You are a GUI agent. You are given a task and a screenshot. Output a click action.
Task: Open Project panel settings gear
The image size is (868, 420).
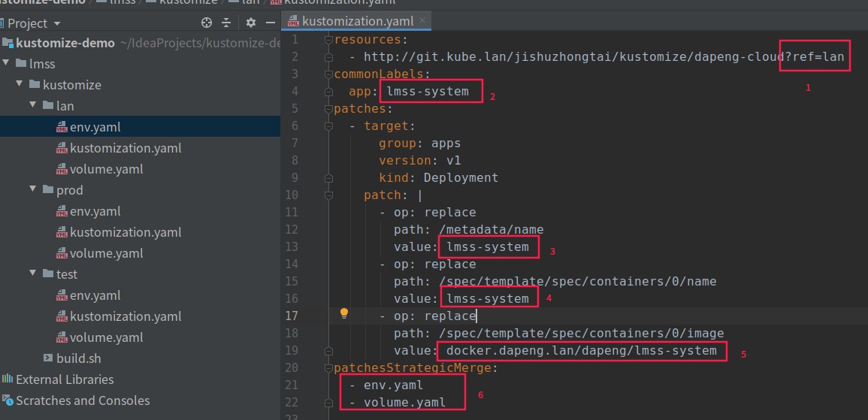click(x=251, y=23)
